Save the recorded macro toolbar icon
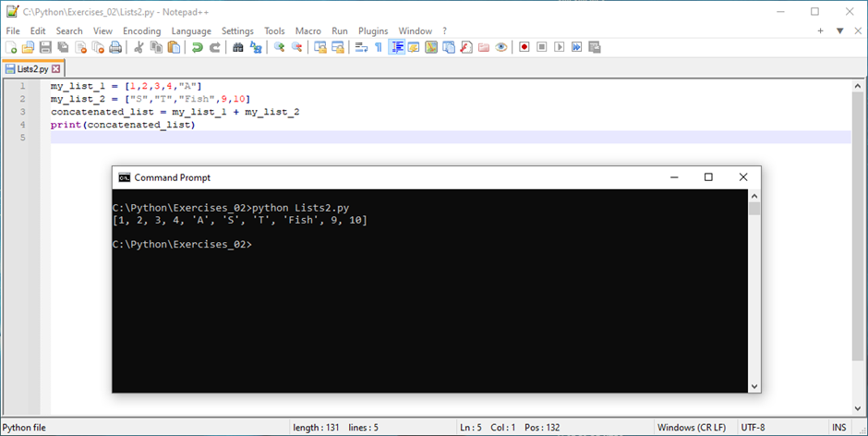 pyautogui.click(x=595, y=48)
